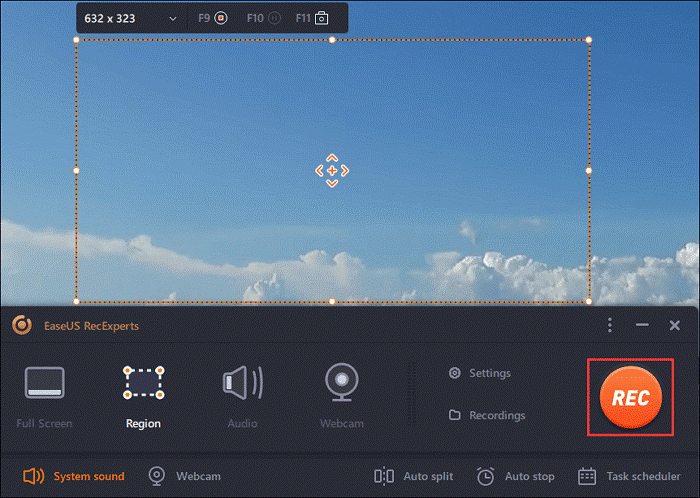
Task: Click the Recordings folder icon
Action: tap(454, 415)
